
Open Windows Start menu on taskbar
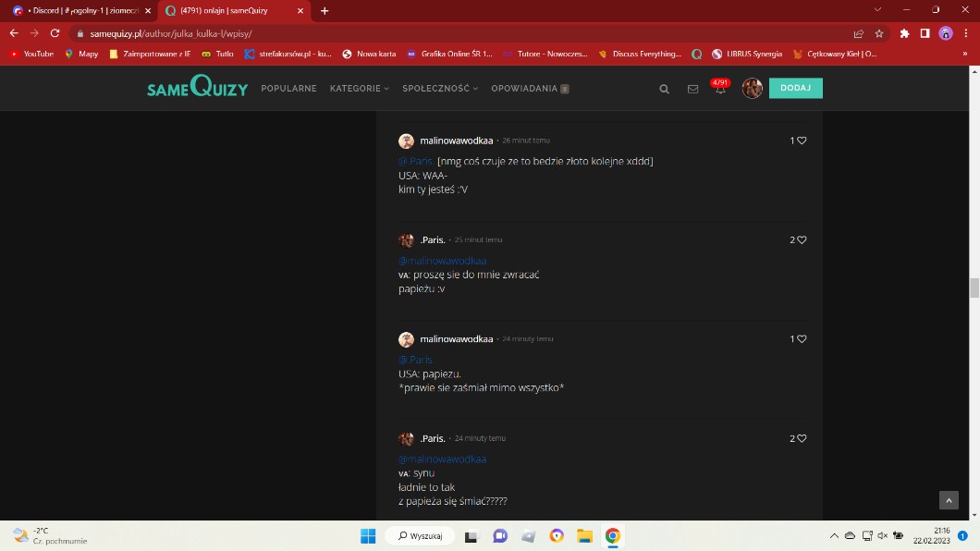coord(367,536)
